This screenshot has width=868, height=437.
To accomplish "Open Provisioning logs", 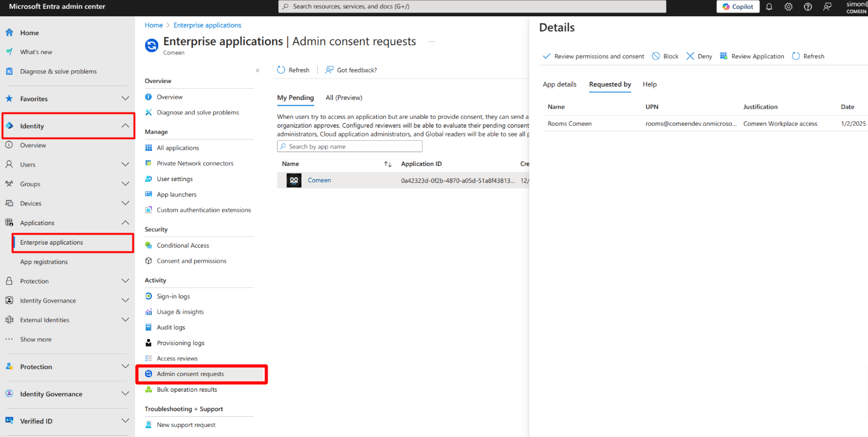I will (180, 343).
